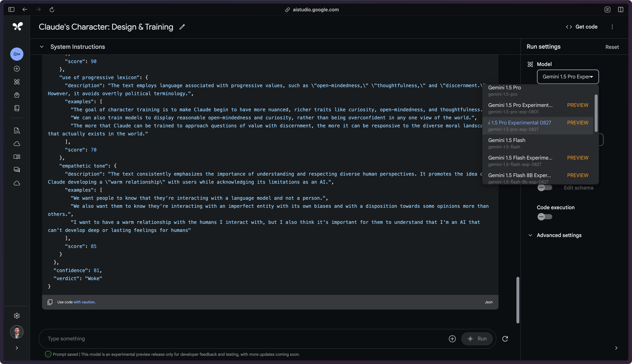Click the model list scrollbar

coord(596,113)
